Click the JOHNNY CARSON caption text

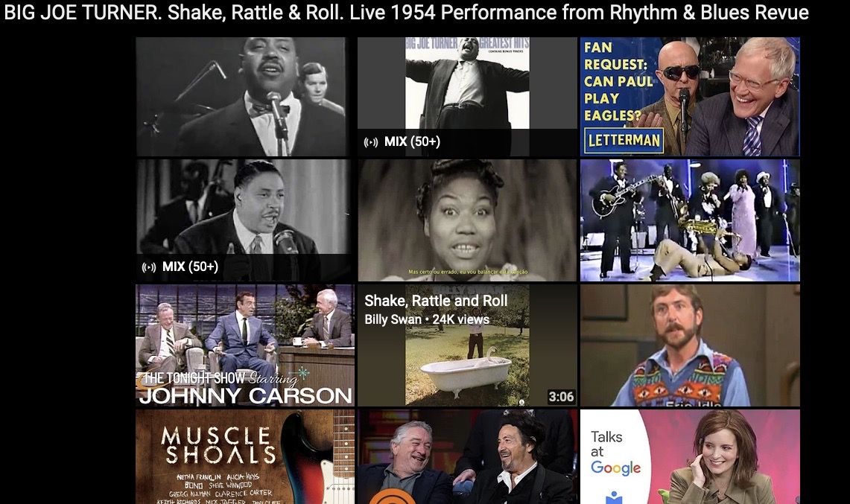pyautogui.click(x=246, y=395)
